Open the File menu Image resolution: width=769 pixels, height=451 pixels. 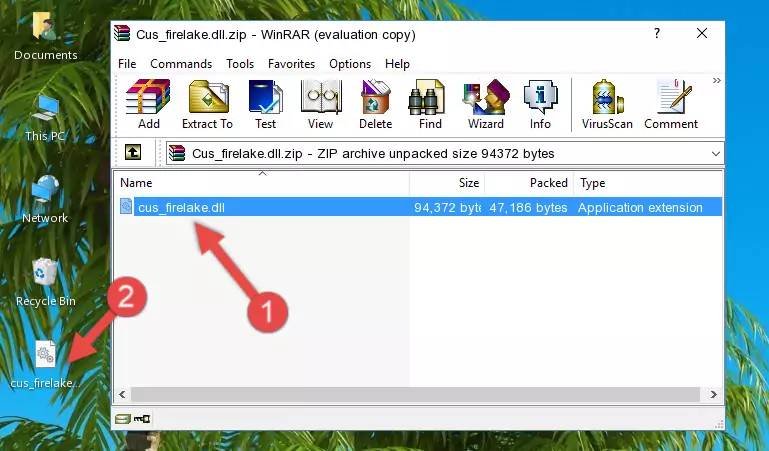click(127, 64)
